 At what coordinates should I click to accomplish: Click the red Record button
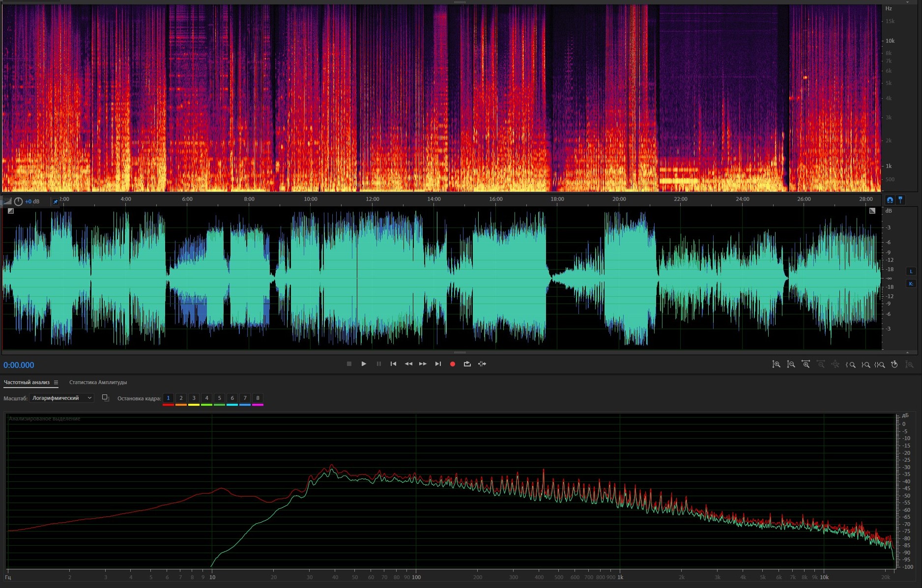tap(453, 364)
